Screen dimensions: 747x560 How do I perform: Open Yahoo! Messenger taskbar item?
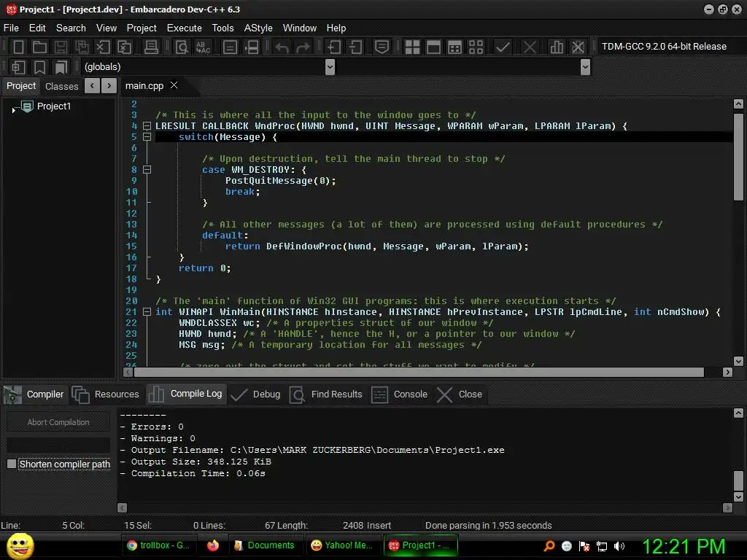tap(342, 545)
